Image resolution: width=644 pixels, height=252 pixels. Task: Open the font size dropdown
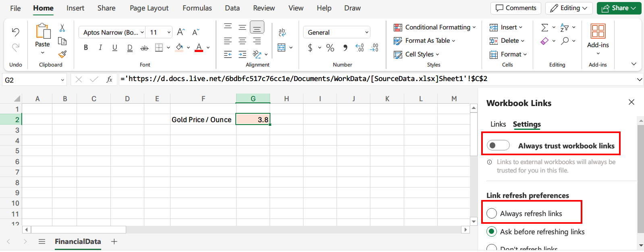click(x=169, y=32)
